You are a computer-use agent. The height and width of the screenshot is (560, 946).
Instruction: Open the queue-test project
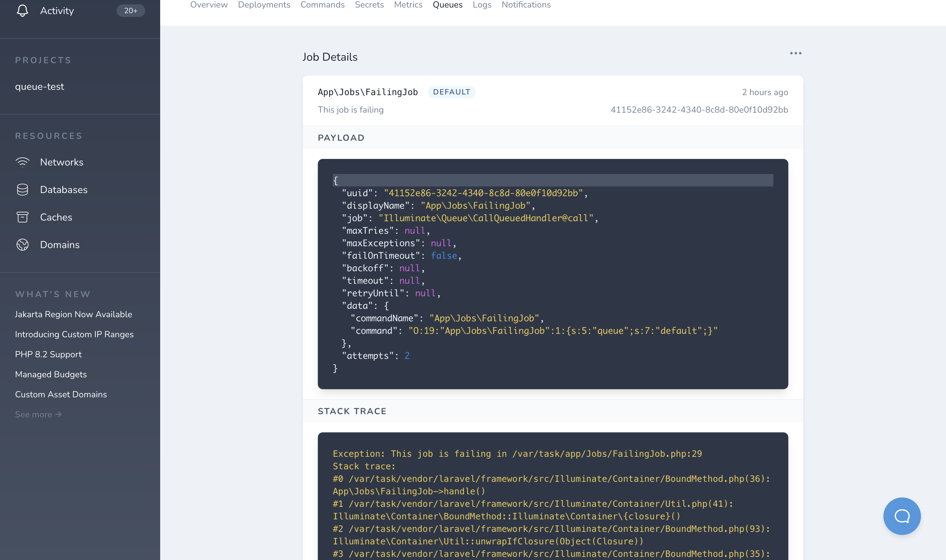[x=40, y=86]
